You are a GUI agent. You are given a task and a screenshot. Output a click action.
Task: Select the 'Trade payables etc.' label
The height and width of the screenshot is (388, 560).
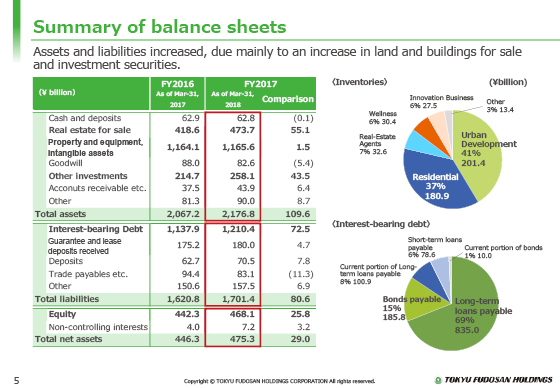coord(88,274)
